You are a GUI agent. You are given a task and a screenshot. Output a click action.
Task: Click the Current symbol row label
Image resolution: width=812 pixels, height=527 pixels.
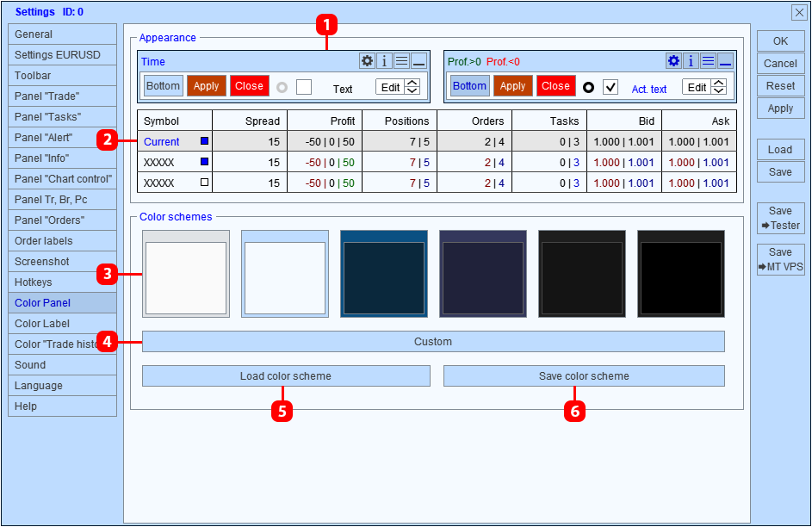[x=162, y=141]
